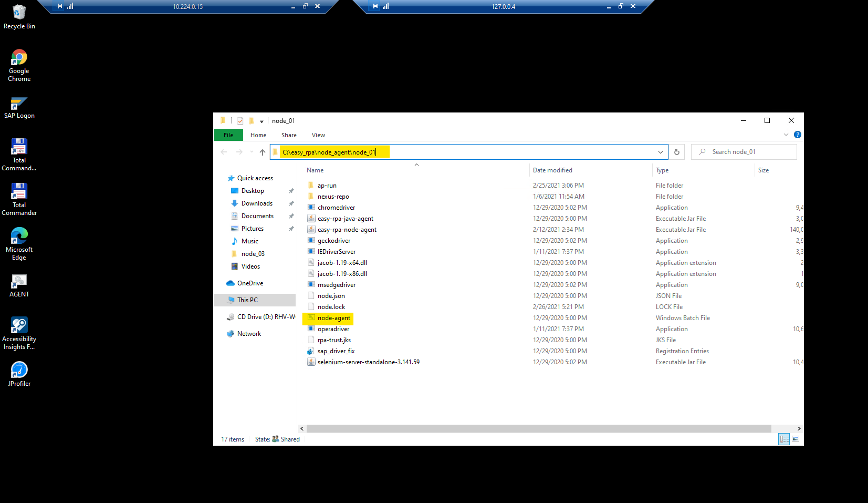Expand the address bar history dropdown
Viewport: 868px width, 503px height.
pos(660,152)
